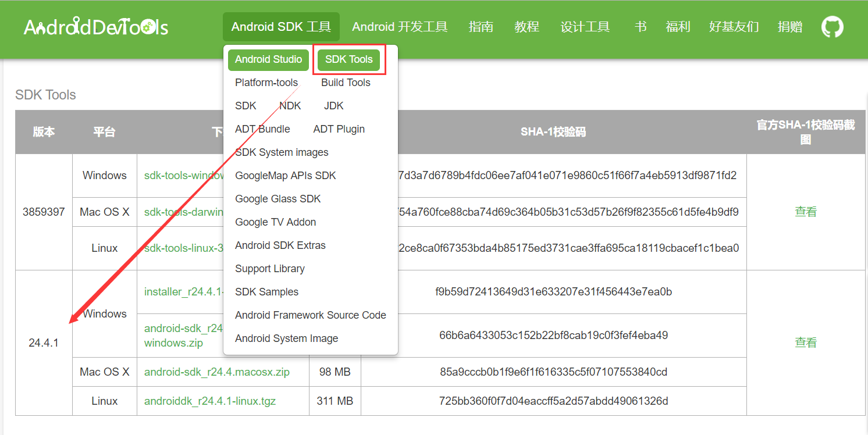Image resolution: width=868 pixels, height=435 pixels.
Task: Click the 官方SHA-1校验码截图 column header
Action: tap(806, 132)
